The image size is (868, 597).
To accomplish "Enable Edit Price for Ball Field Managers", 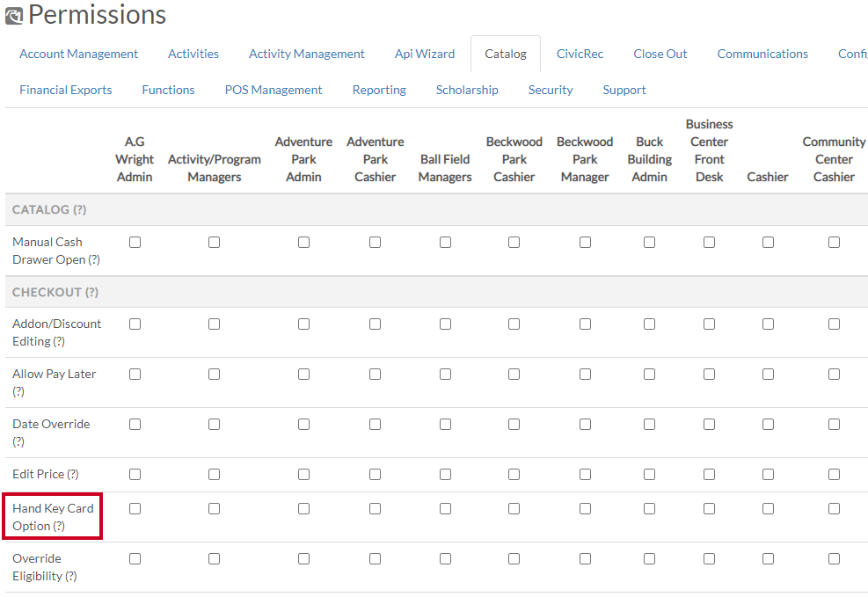I will 446,475.
